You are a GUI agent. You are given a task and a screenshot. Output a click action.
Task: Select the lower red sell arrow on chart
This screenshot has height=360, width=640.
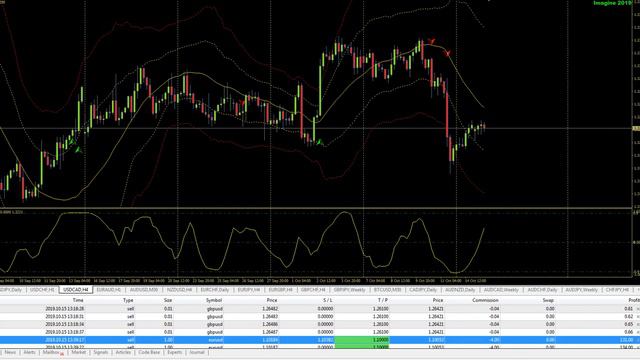(447, 53)
